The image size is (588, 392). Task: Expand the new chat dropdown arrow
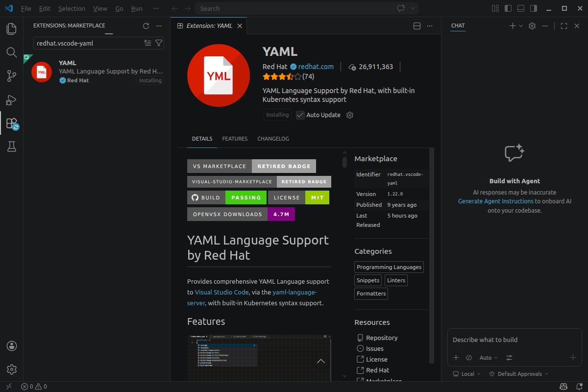(x=520, y=26)
